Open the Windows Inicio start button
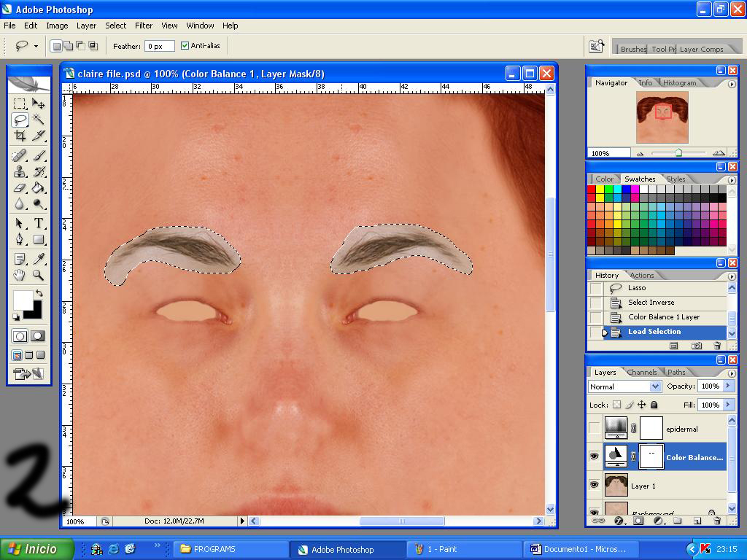This screenshot has height=560, width=747. pyautogui.click(x=37, y=549)
